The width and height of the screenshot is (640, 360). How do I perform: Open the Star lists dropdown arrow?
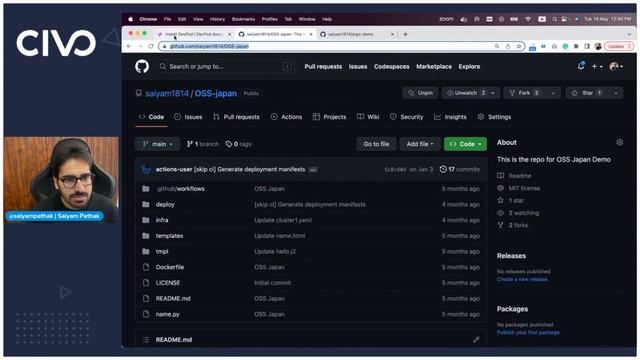[616, 93]
